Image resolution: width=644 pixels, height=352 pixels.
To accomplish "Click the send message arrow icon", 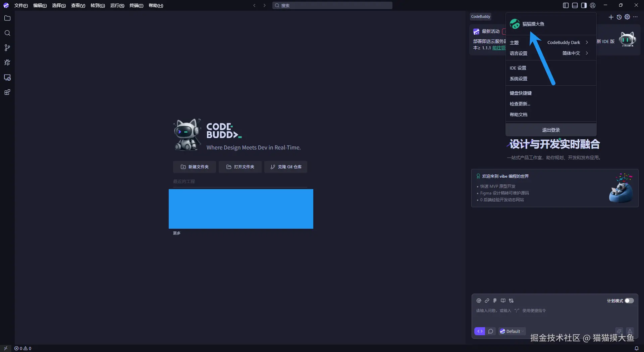I will click(x=630, y=331).
